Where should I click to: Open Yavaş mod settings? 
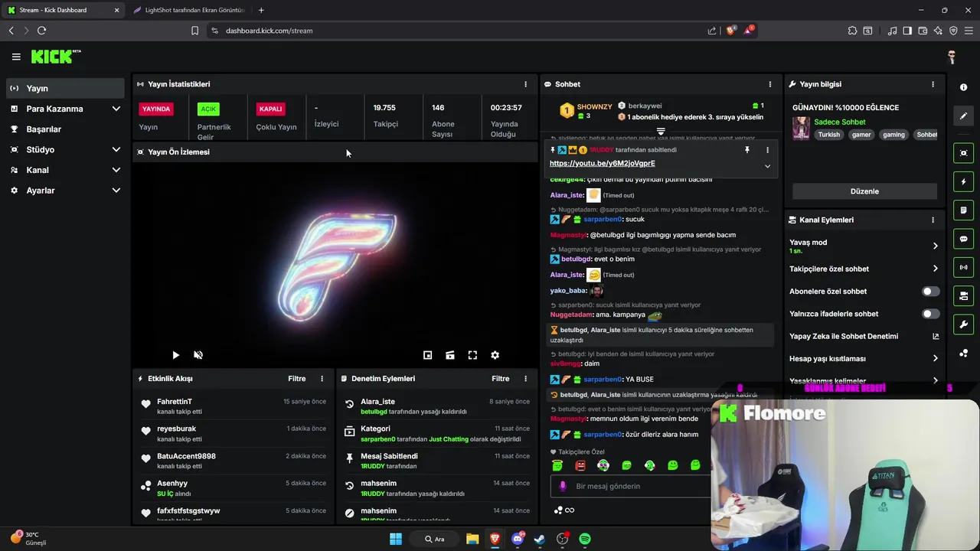[x=864, y=246]
